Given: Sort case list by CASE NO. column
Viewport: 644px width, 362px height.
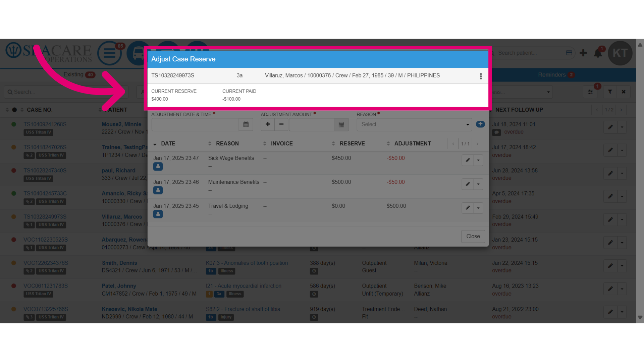Looking at the screenshot, I should [40, 110].
